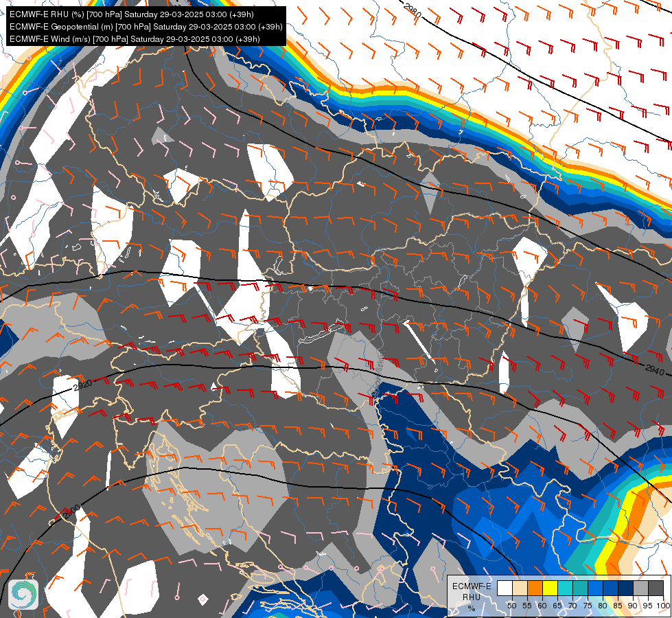Select the Wind (m/s) 700 hPa title line

(x=135, y=39)
